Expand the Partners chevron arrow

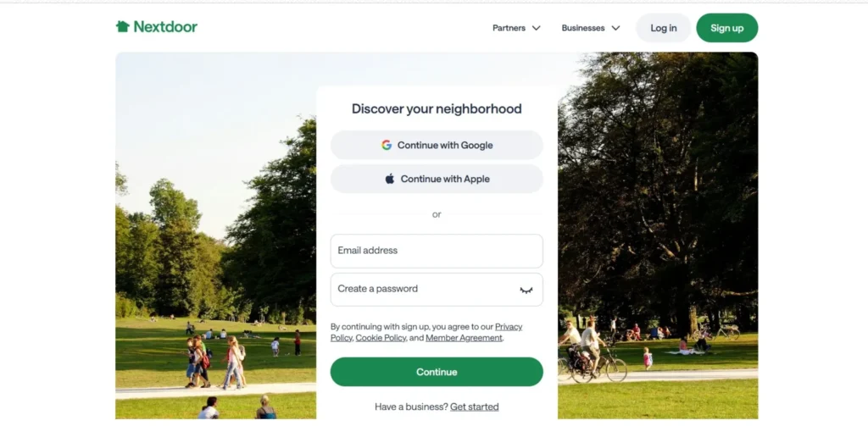[x=536, y=28]
